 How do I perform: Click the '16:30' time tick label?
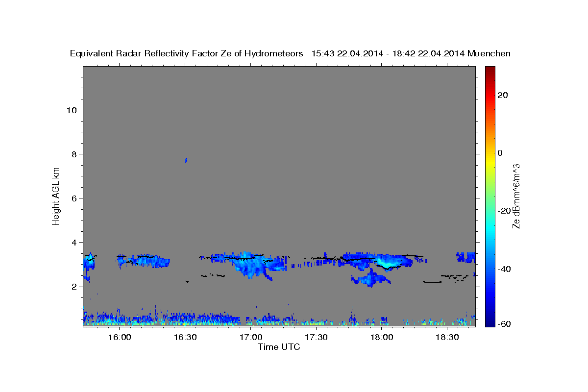click(x=185, y=338)
